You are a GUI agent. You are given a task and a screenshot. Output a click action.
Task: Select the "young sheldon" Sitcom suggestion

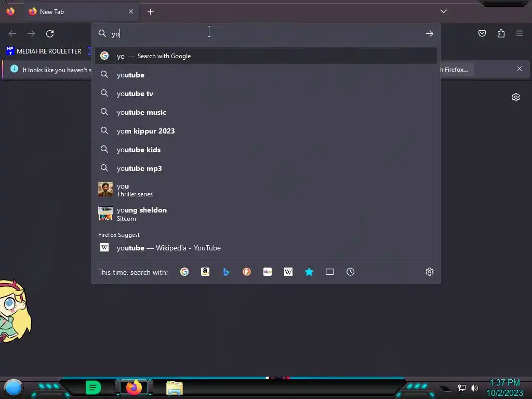pyautogui.click(x=266, y=214)
